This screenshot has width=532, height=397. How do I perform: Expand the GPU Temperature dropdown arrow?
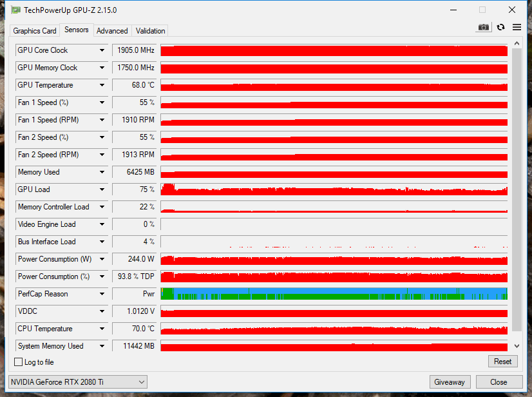click(x=102, y=85)
